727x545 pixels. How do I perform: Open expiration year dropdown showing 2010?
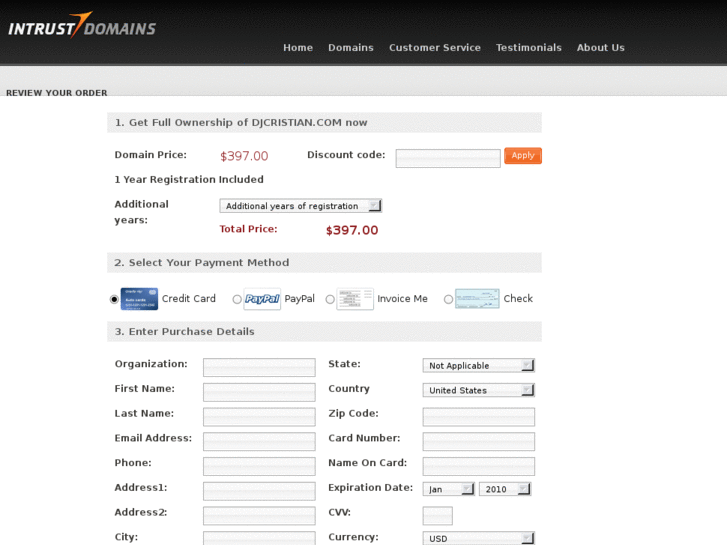[x=504, y=489]
